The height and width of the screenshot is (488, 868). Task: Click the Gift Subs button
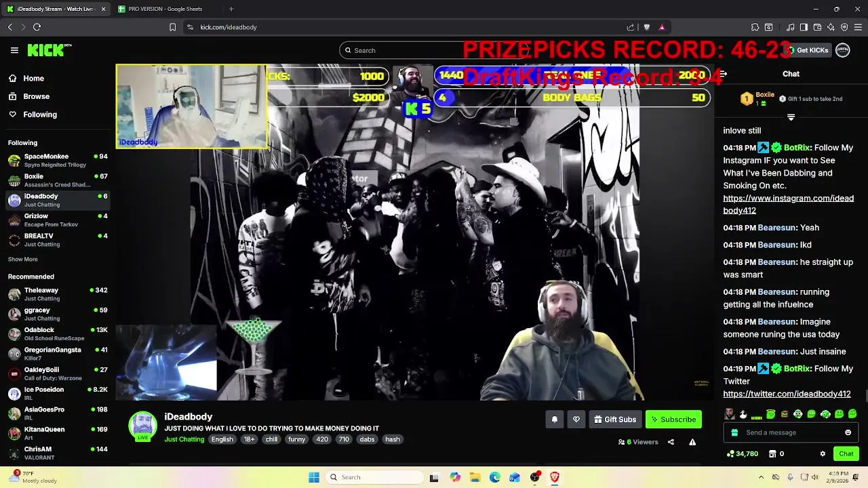coord(614,420)
